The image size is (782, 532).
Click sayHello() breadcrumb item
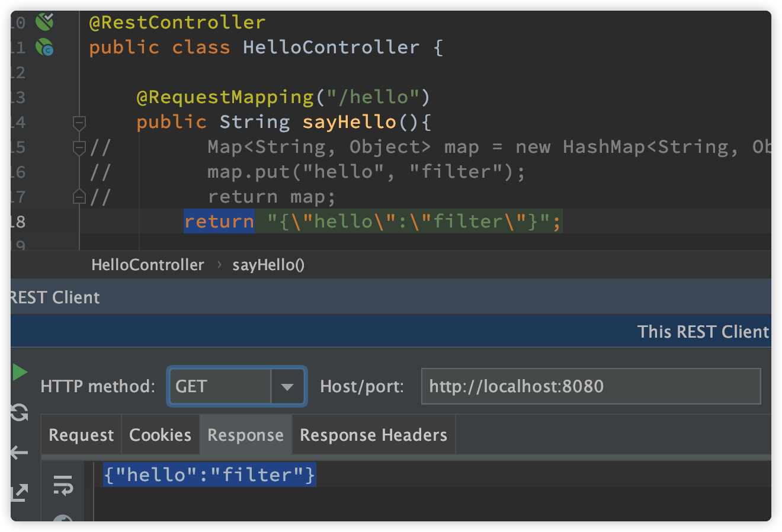click(268, 265)
